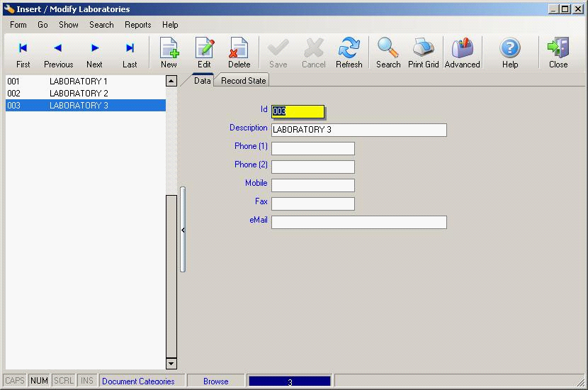Image resolution: width=588 pixels, height=390 pixels.
Task: Click the Fax input field
Action: 312,204
